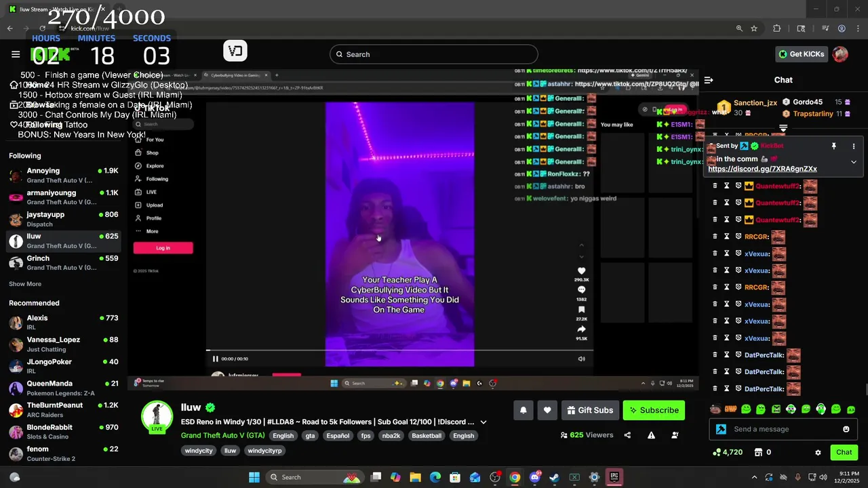Select the Español tag
The image size is (868, 488).
(x=338, y=436)
